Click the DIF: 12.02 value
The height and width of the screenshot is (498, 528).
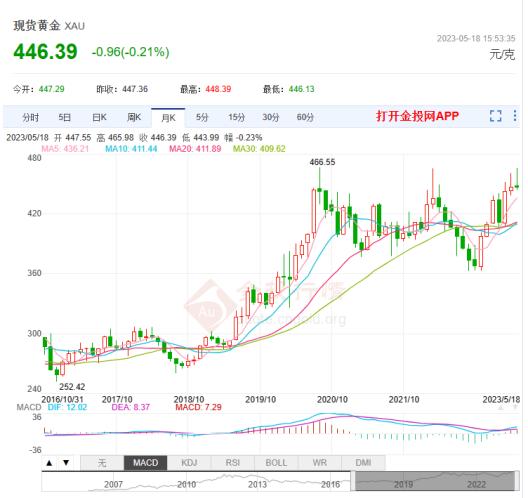tap(67, 407)
